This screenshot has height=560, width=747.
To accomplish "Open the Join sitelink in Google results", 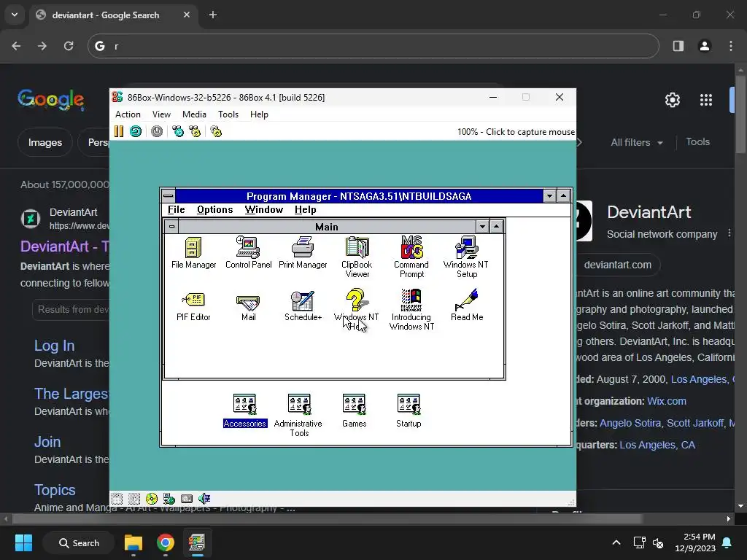I will (47, 442).
